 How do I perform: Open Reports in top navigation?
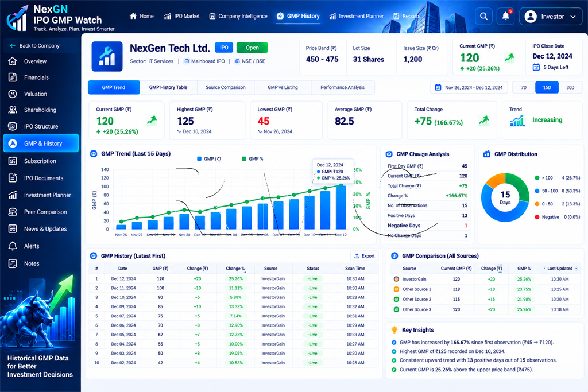click(x=407, y=16)
